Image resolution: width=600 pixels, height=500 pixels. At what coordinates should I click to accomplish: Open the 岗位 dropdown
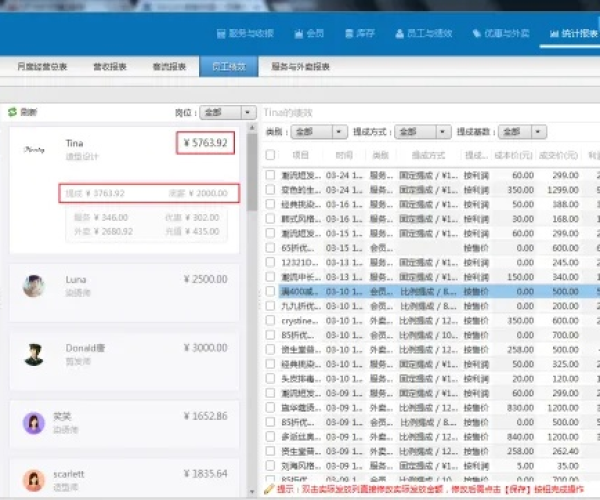[228, 112]
